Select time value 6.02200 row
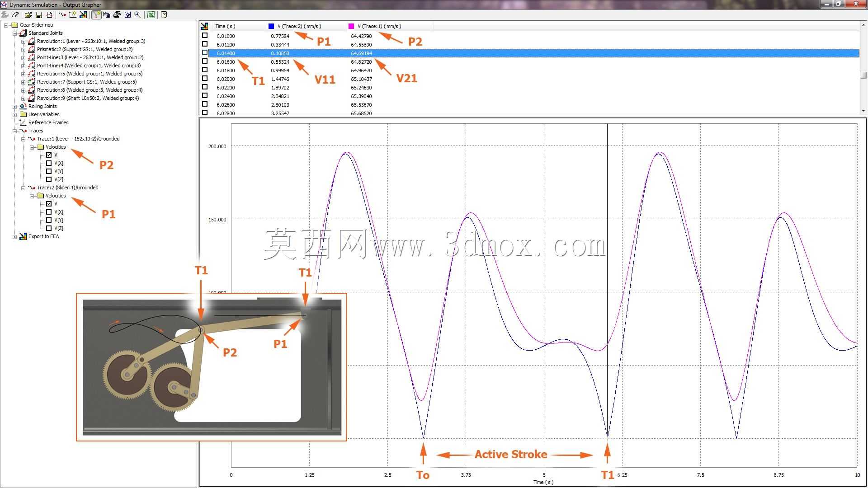The width and height of the screenshot is (868, 488). [x=226, y=88]
